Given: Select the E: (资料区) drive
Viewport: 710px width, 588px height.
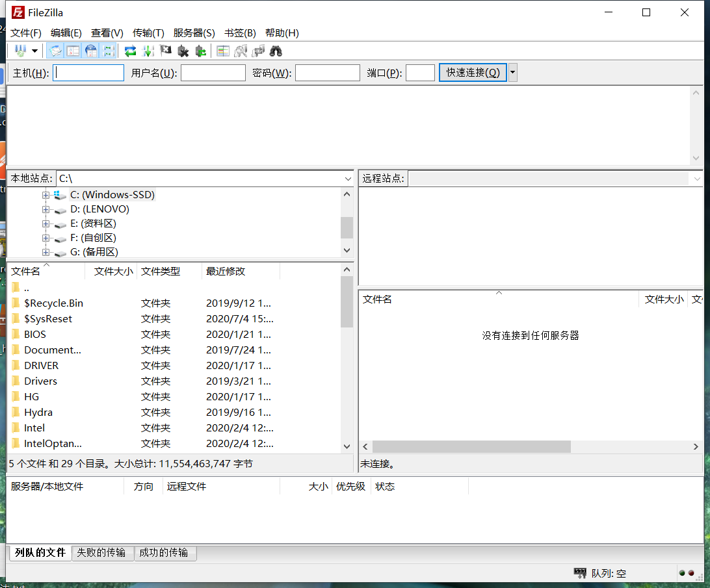Looking at the screenshot, I should click(93, 224).
